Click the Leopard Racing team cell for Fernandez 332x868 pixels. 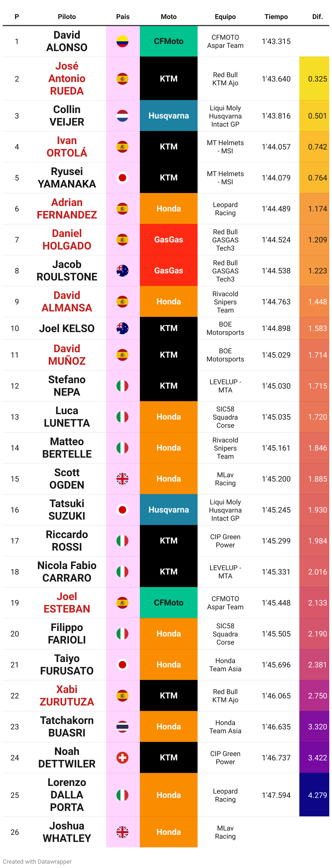[225, 209]
